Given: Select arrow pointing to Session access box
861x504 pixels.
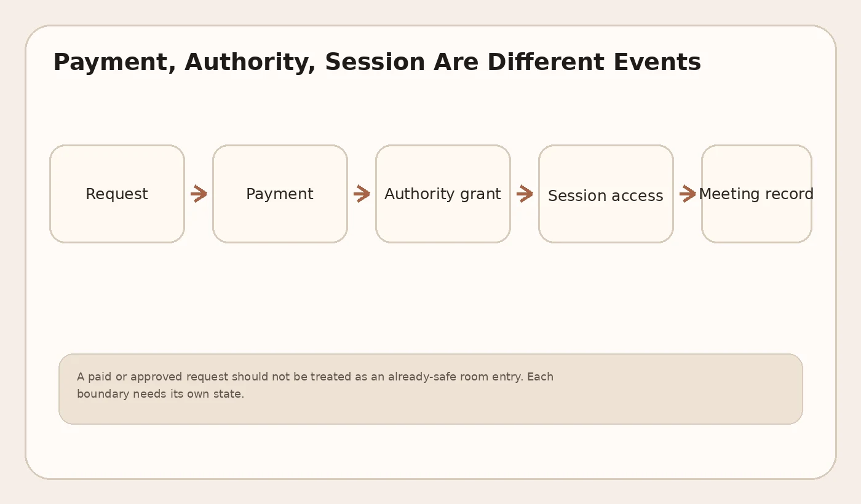Looking at the screenshot, I should point(525,194).
